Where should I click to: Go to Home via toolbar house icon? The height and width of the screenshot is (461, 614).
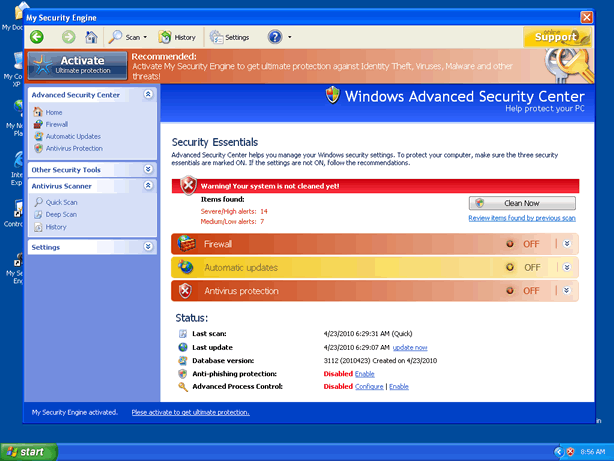point(91,37)
